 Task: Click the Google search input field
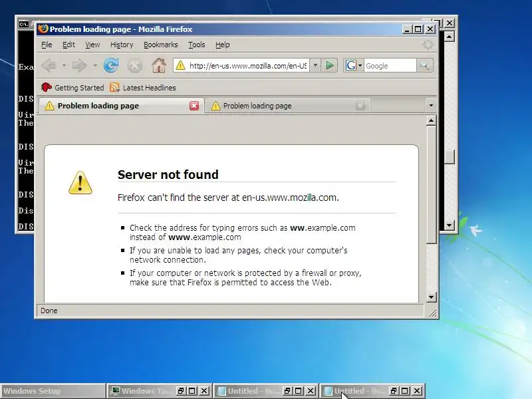[390, 65]
